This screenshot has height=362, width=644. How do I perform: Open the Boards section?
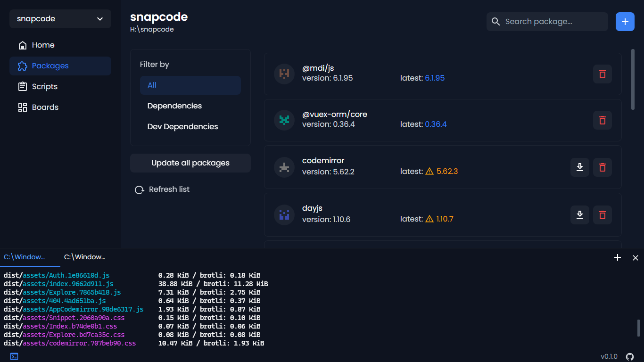[60, 107]
